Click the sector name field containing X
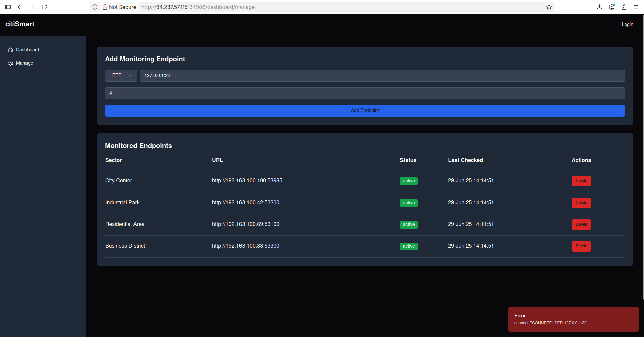644x337 pixels. coord(365,93)
